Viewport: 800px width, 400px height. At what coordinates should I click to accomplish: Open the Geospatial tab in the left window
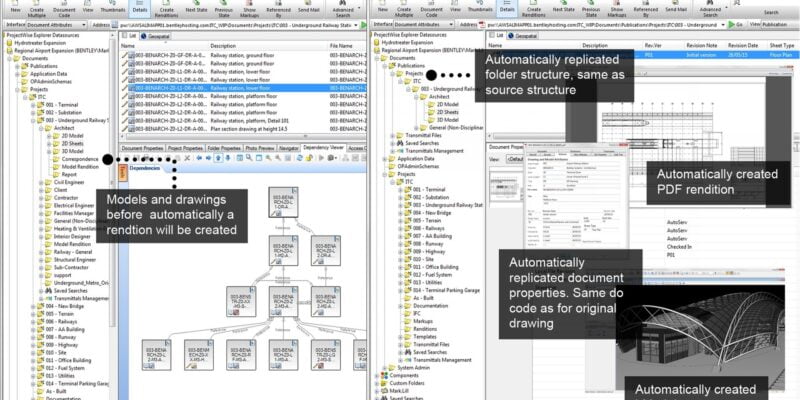pyautogui.click(x=155, y=36)
